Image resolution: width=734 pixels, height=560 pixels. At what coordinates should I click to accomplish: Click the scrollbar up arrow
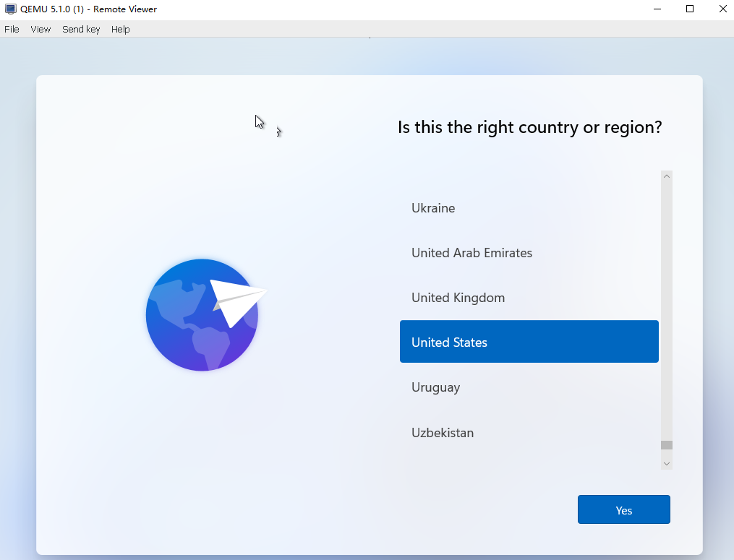pyautogui.click(x=667, y=176)
